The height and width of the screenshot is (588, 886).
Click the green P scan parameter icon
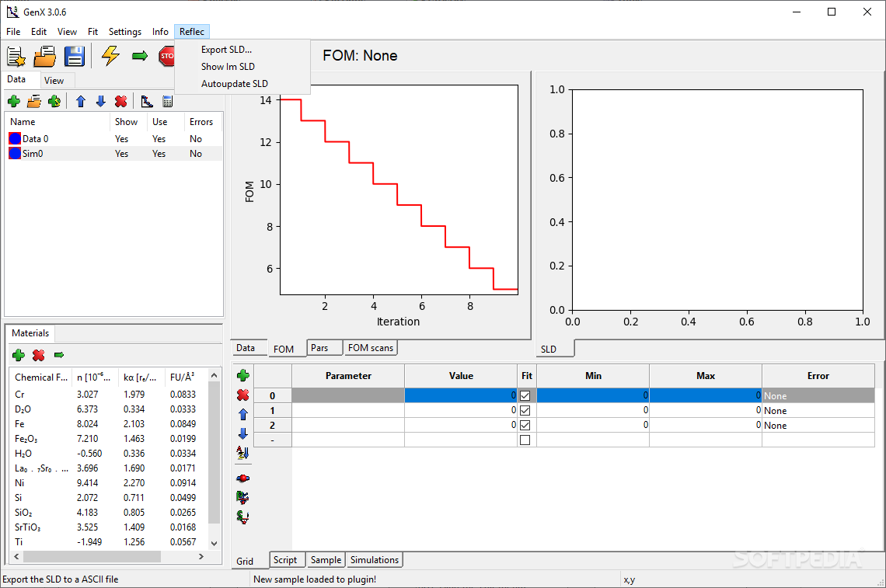243,497
